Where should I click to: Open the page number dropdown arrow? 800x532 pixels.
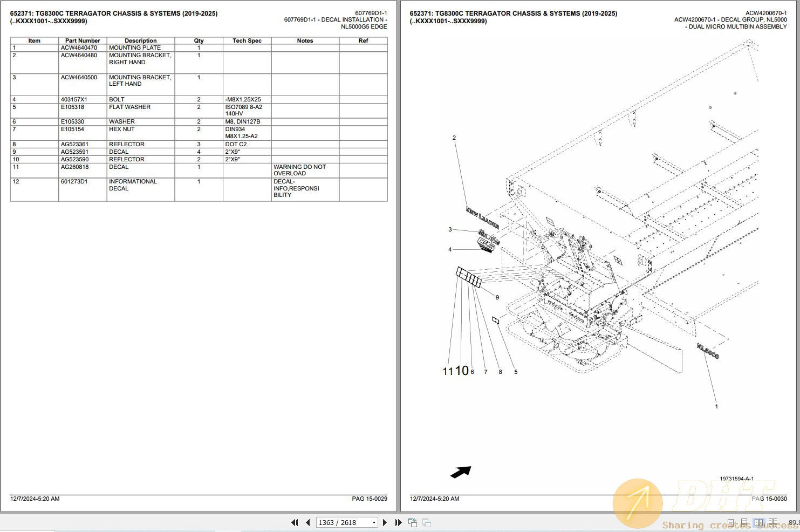point(374,522)
